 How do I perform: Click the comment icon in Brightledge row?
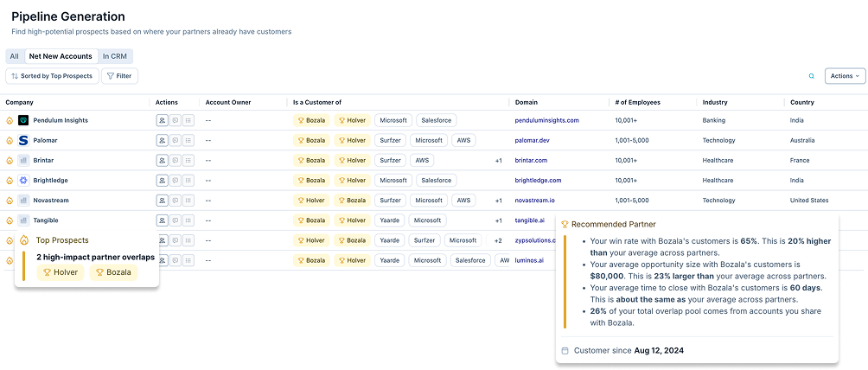[176, 180]
